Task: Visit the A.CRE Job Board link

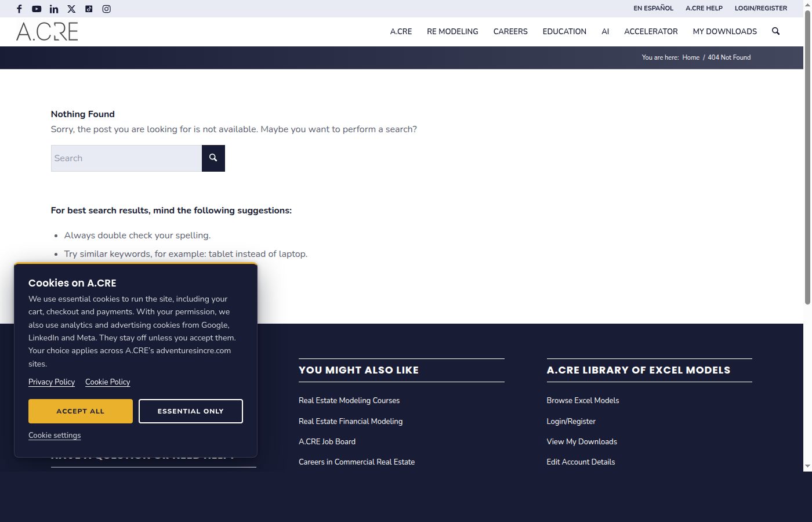Action: pos(327,441)
